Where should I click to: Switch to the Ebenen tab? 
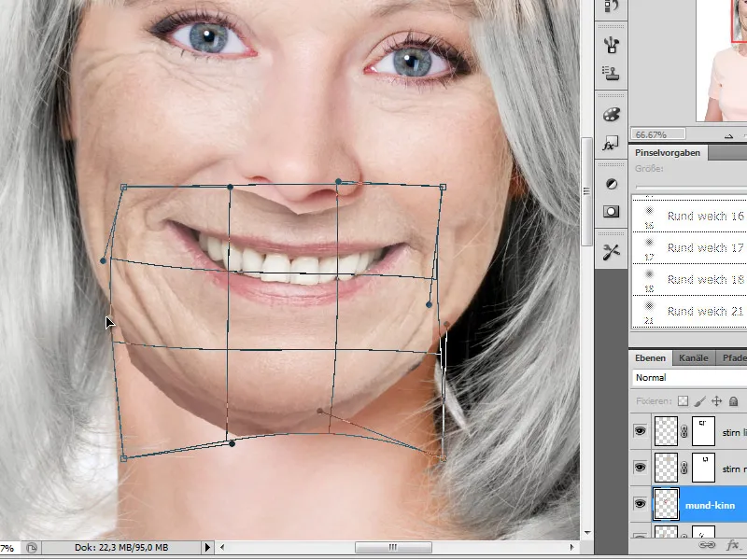(650, 358)
